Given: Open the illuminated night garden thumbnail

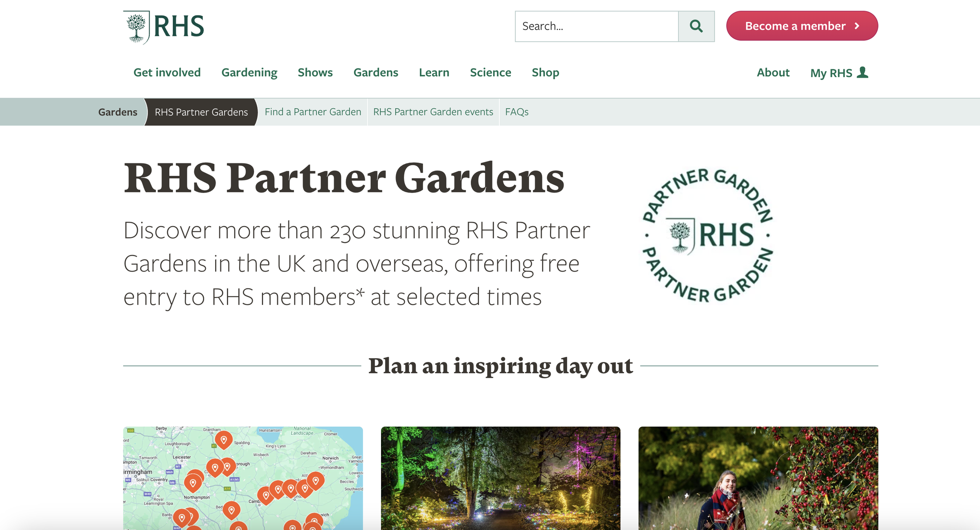Looking at the screenshot, I should [x=501, y=478].
